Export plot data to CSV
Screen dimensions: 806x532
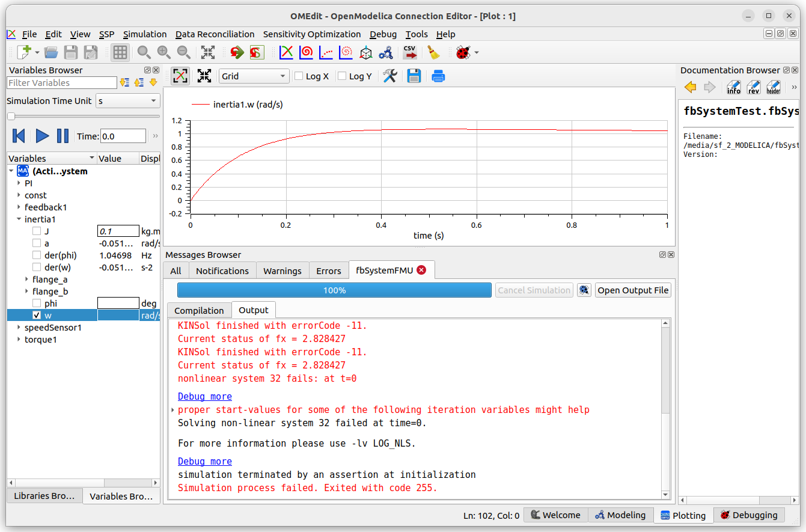[411, 52]
